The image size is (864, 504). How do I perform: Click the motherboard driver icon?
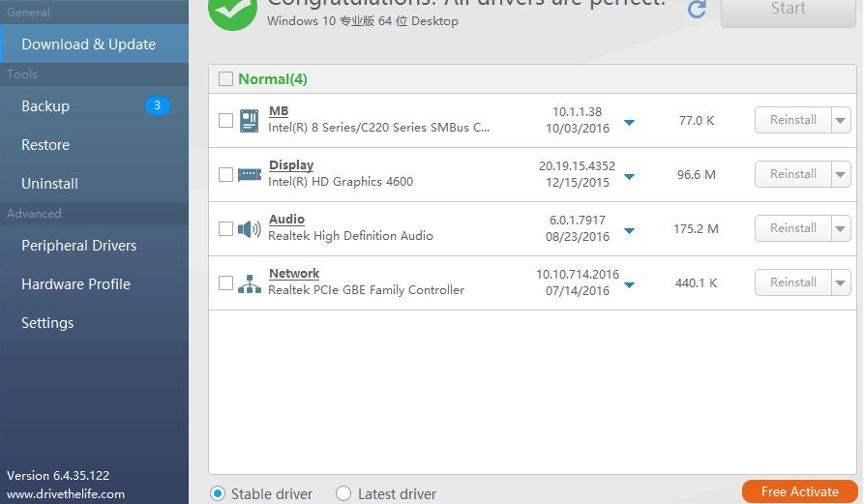pos(249,120)
